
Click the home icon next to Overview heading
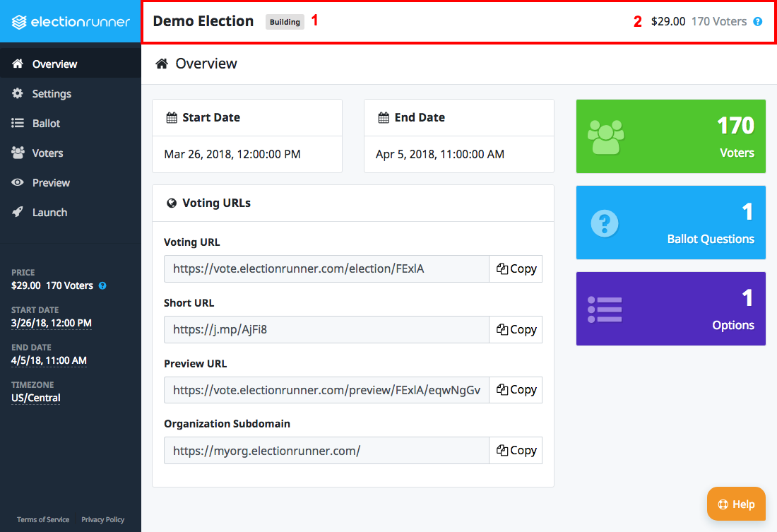162,63
